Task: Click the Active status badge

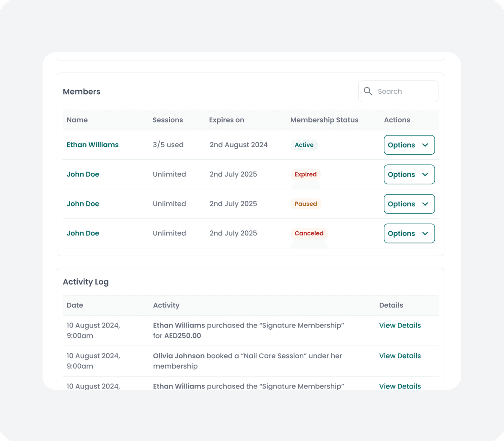Action: 304,145
